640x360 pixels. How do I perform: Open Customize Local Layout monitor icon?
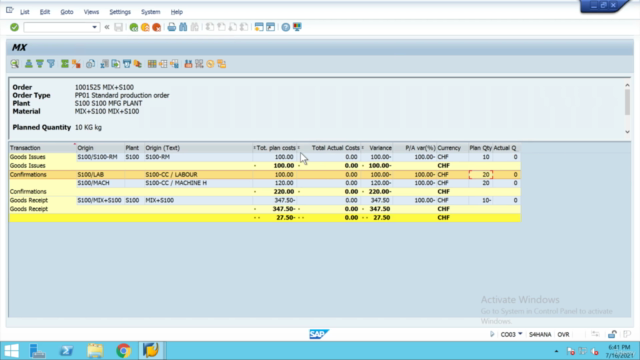pos(297,27)
